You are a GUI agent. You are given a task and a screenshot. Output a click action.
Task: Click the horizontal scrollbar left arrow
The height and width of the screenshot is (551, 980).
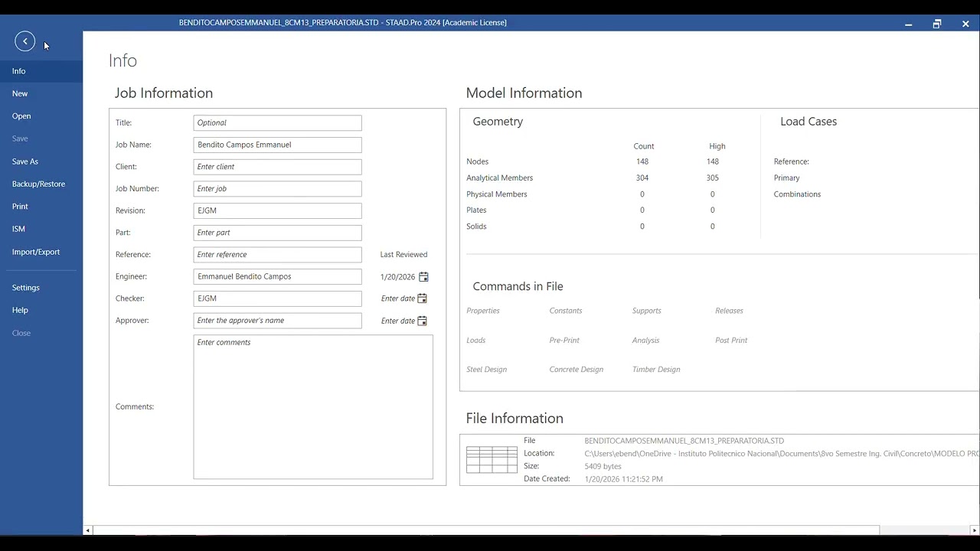point(88,530)
